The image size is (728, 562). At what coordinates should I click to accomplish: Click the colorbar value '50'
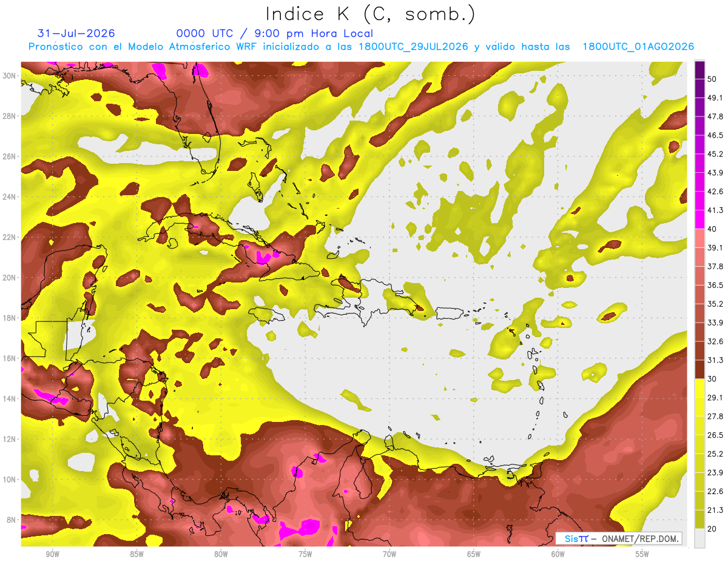713,79
